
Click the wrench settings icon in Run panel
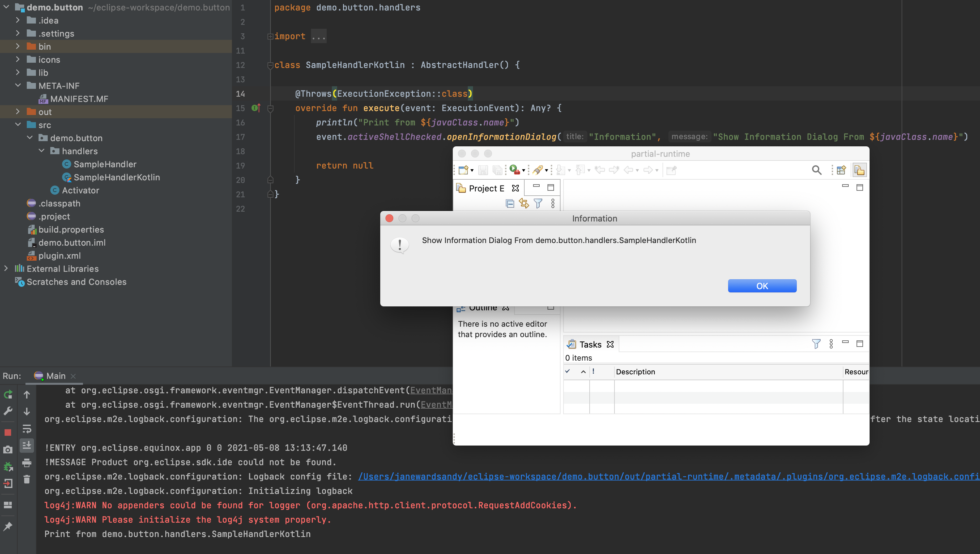[8, 411]
